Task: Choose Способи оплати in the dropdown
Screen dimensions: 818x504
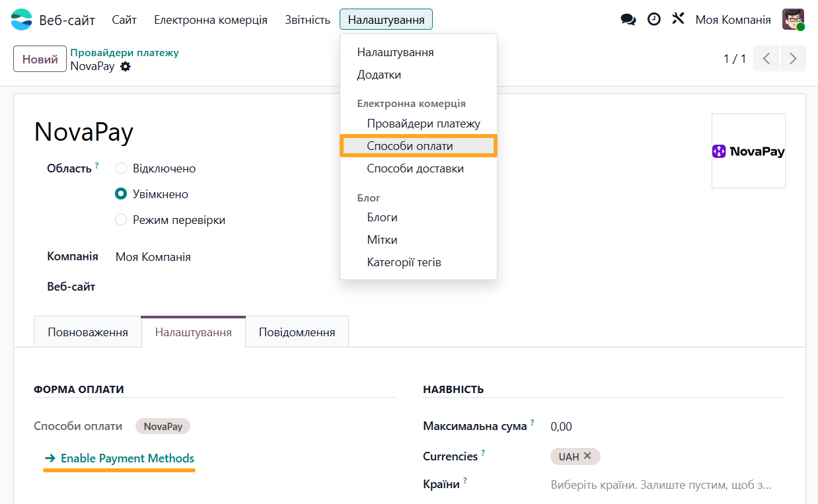Action: pyautogui.click(x=418, y=146)
